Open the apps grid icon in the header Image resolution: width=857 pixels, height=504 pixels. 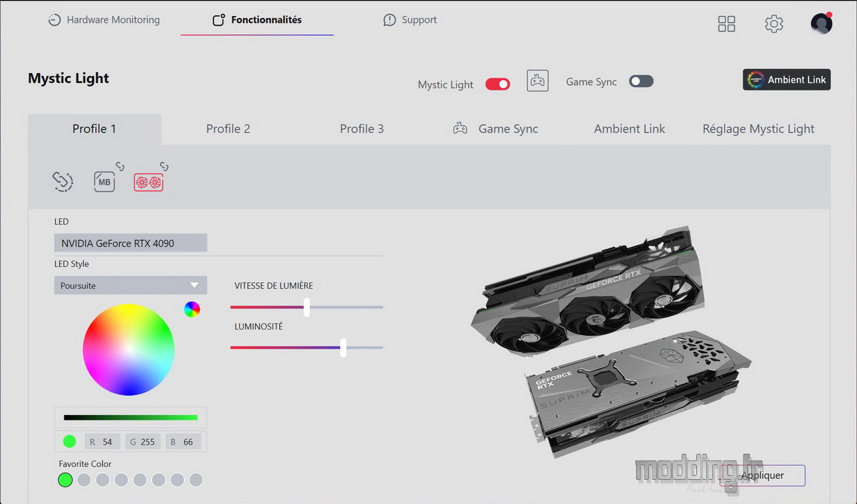tap(726, 24)
